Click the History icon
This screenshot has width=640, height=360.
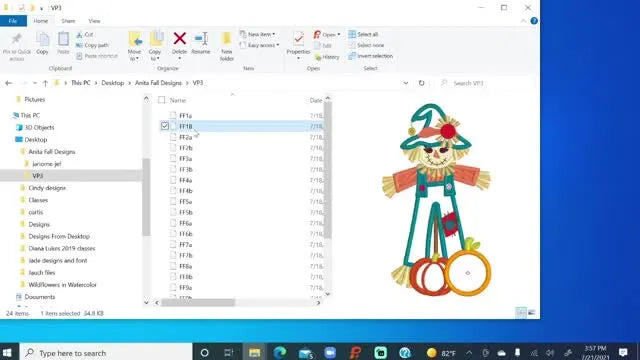point(318,57)
